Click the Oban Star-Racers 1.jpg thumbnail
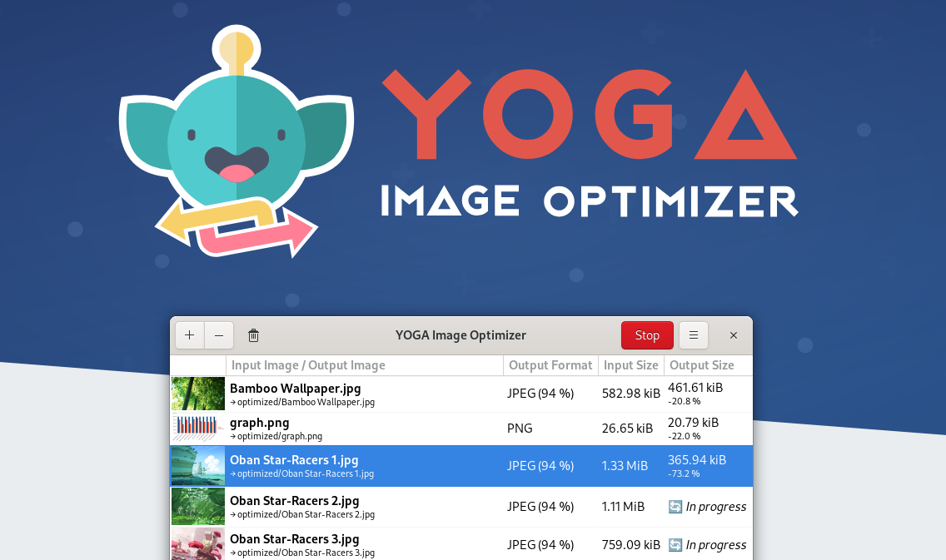The image size is (946, 560). pos(198,466)
